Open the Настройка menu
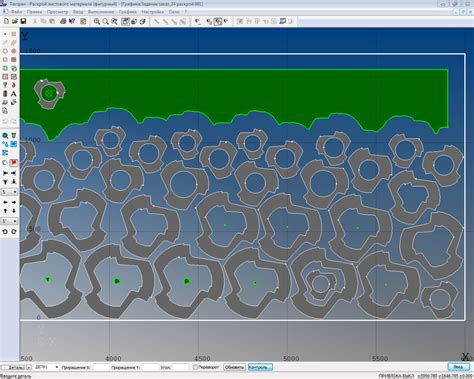 [153, 12]
